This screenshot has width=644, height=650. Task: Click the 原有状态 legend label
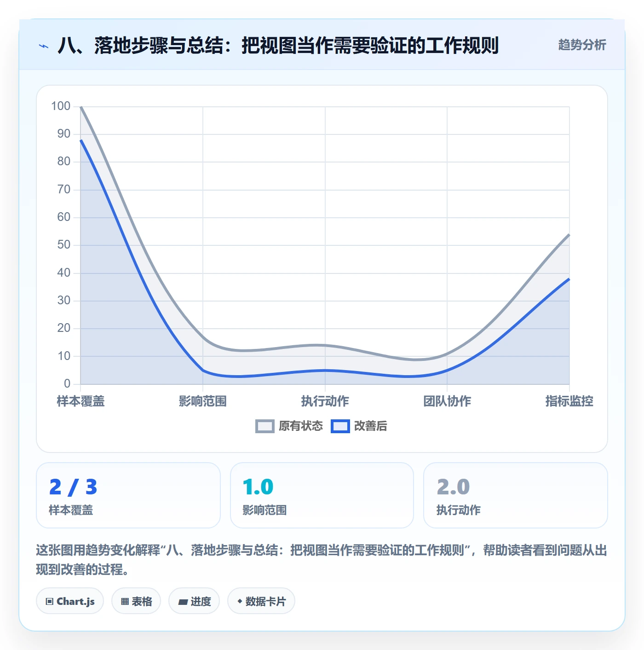(x=301, y=426)
